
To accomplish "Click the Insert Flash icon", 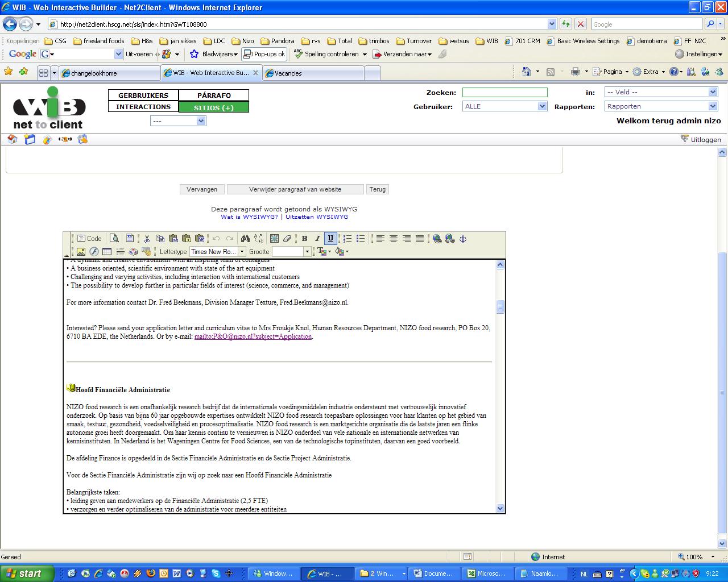I will click(94, 252).
